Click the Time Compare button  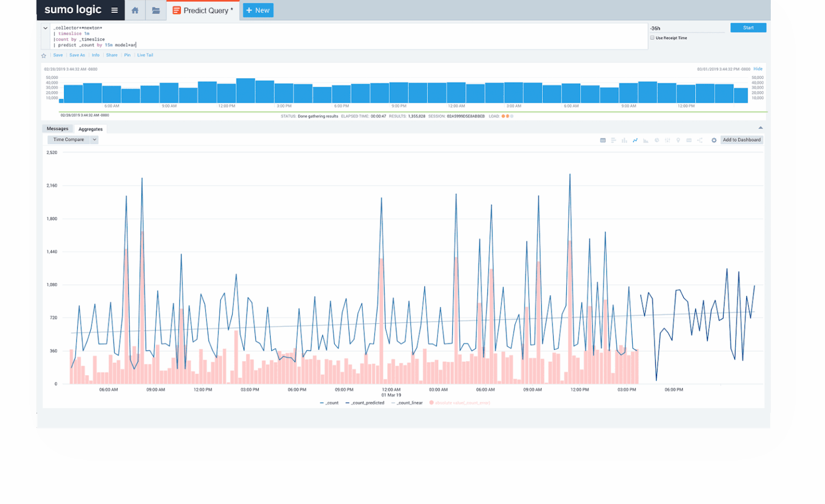coord(69,140)
